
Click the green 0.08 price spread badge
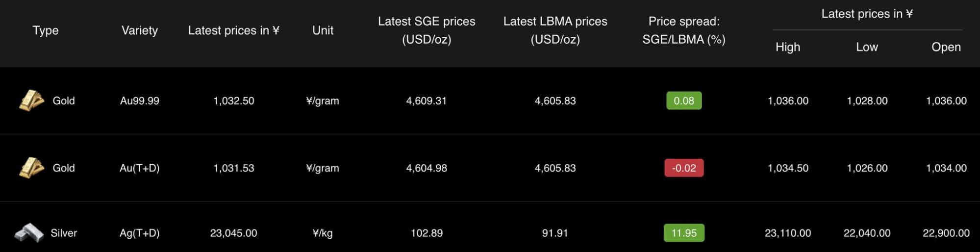[683, 101]
